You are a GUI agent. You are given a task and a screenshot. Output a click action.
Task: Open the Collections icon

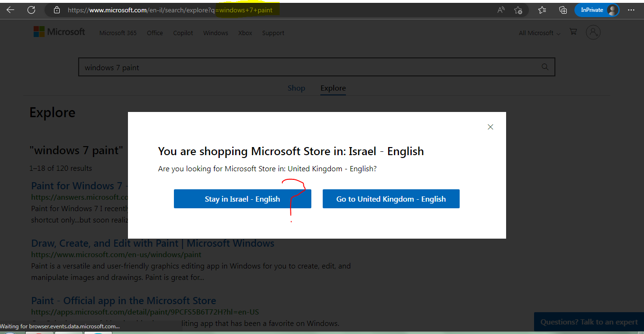(x=563, y=10)
